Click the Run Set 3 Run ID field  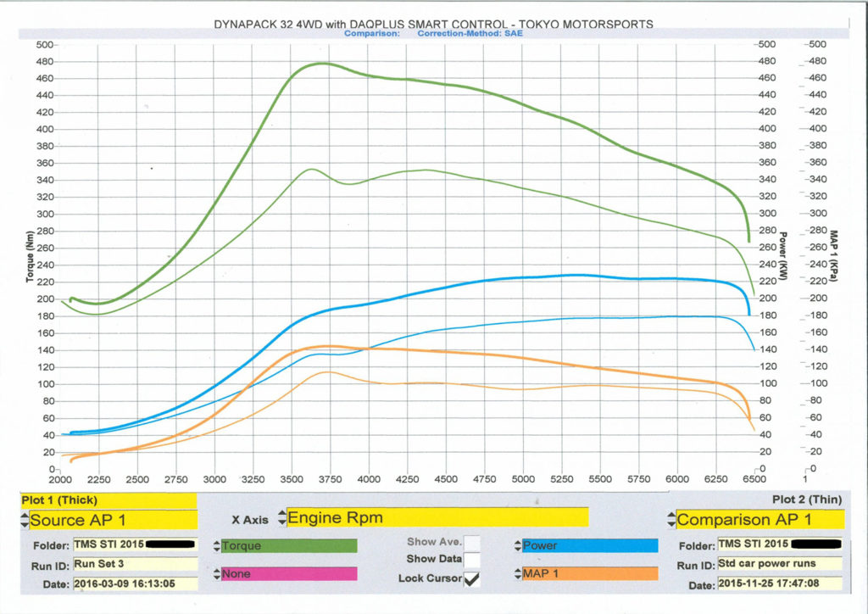coord(134,564)
